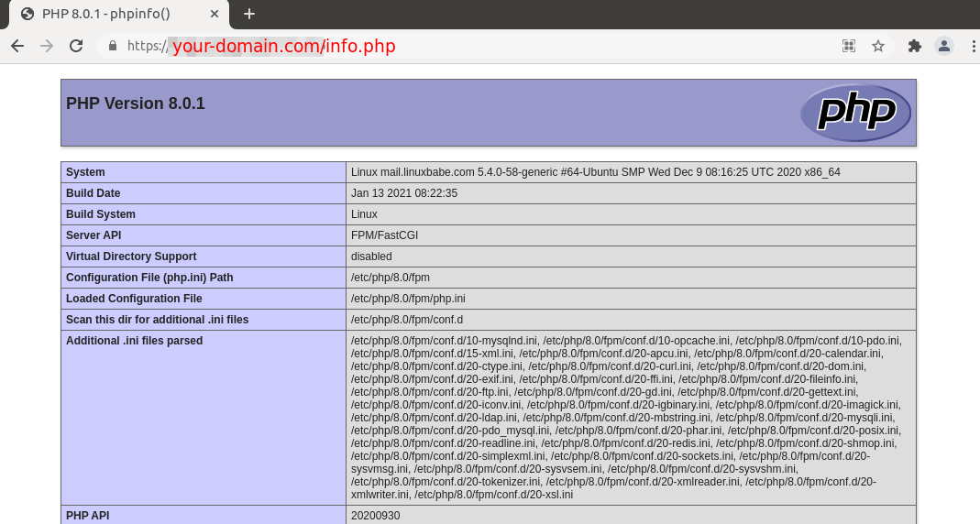Focus the address bar URL field
Viewport: 980px width, 524px height.
[458, 46]
